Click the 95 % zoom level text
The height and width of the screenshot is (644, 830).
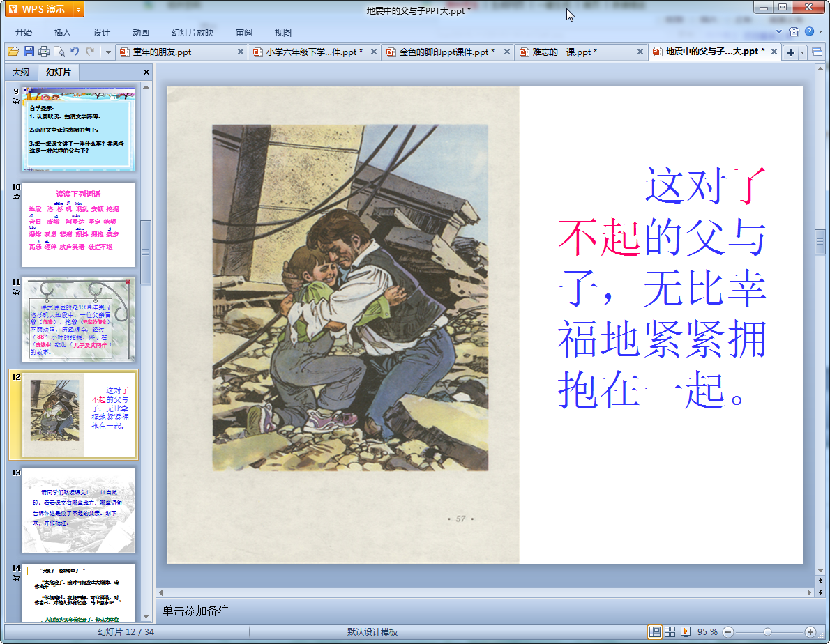707,632
